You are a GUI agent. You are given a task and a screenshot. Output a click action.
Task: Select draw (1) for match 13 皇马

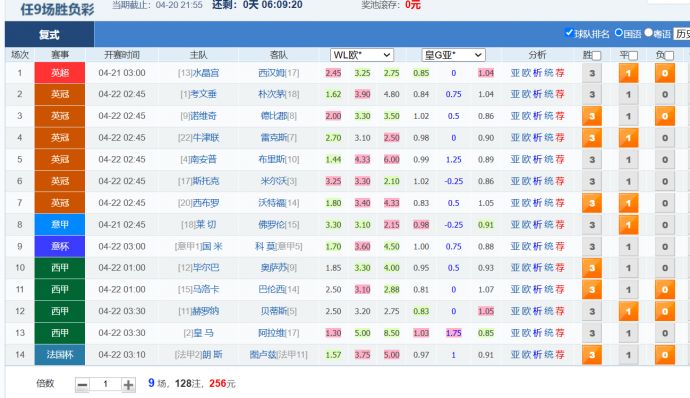pos(628,333)
